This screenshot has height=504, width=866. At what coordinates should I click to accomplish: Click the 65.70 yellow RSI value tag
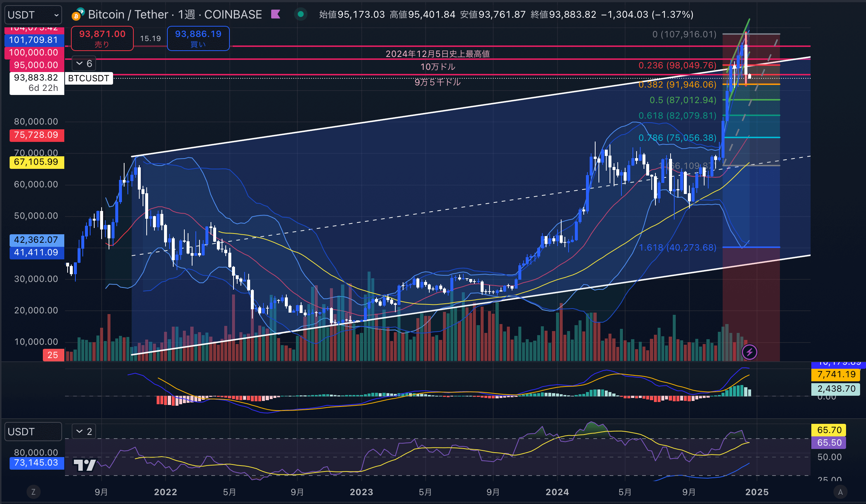click(x=829, y=430)
